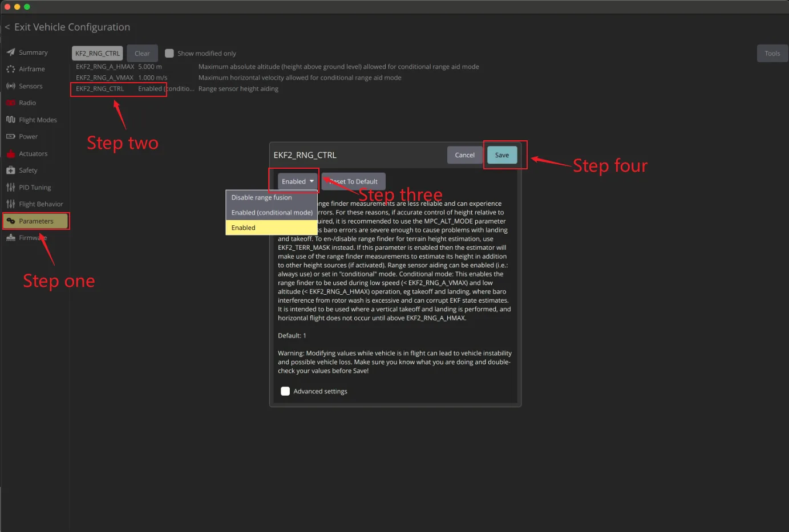Choose Enabled (conditional mode) option
The height and width of the screenshot is (532, 789).
(272, 212)
